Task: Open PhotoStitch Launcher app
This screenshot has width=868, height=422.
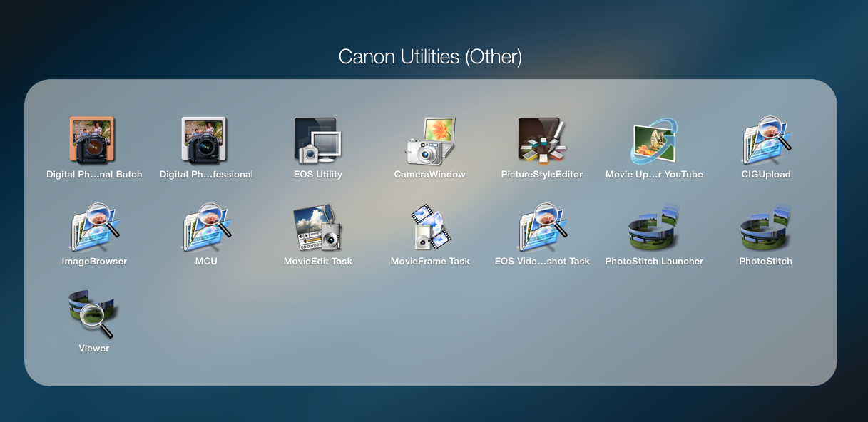Action: 653,227
